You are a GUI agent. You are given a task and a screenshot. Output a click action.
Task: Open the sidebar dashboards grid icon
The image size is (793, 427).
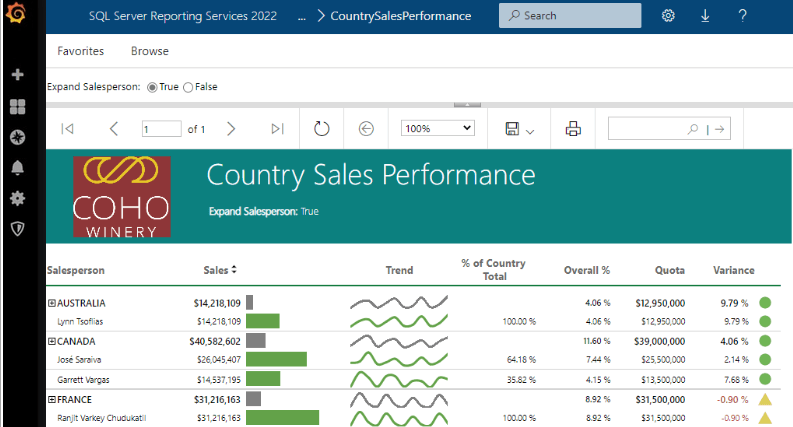coord(17,106)
